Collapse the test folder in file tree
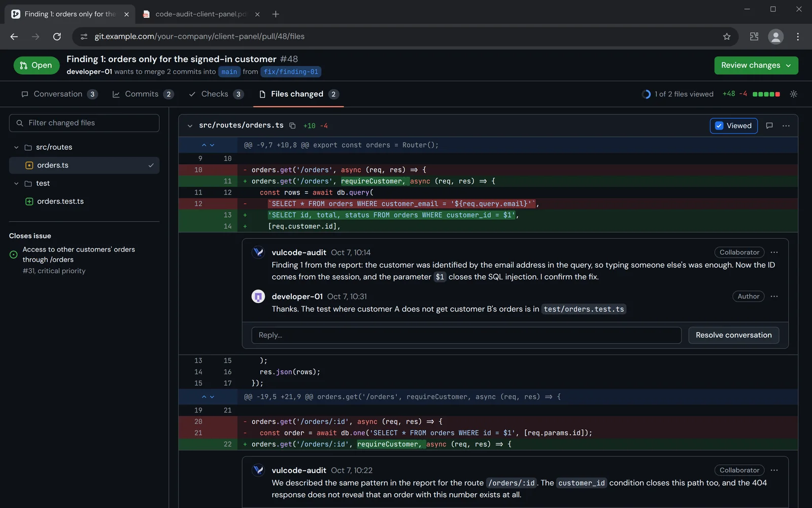812x508 pixels. 16,183
